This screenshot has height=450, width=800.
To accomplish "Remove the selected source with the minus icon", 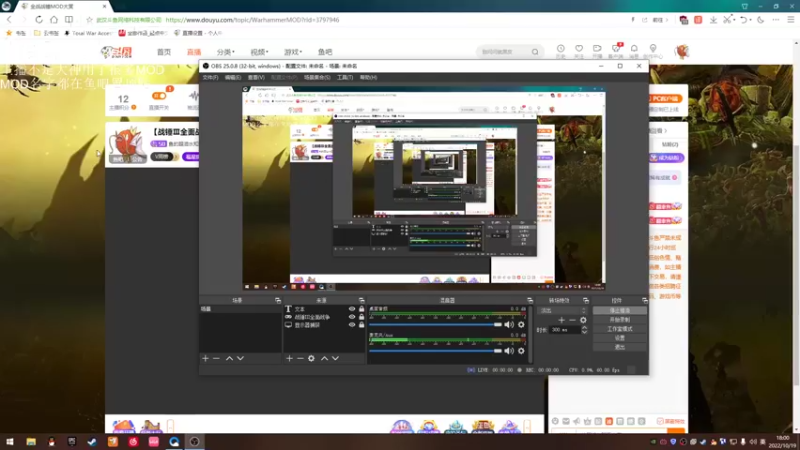I will point(300,359).
